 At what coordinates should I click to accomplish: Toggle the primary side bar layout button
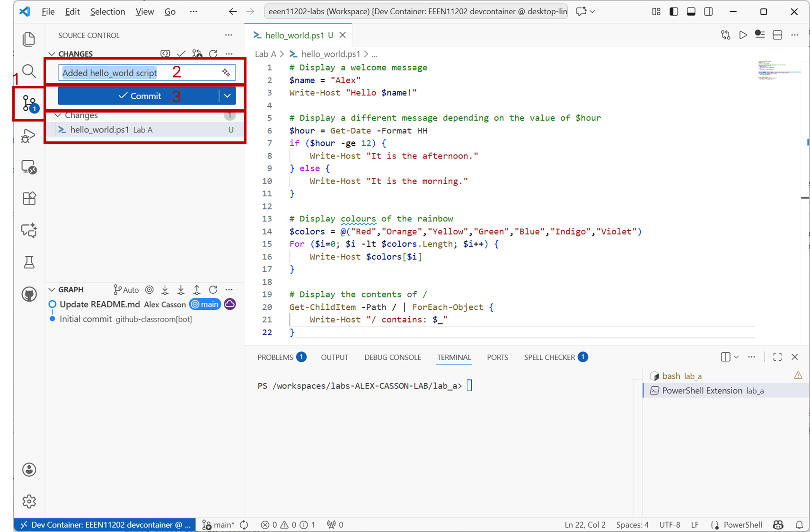tap(674, 11)
